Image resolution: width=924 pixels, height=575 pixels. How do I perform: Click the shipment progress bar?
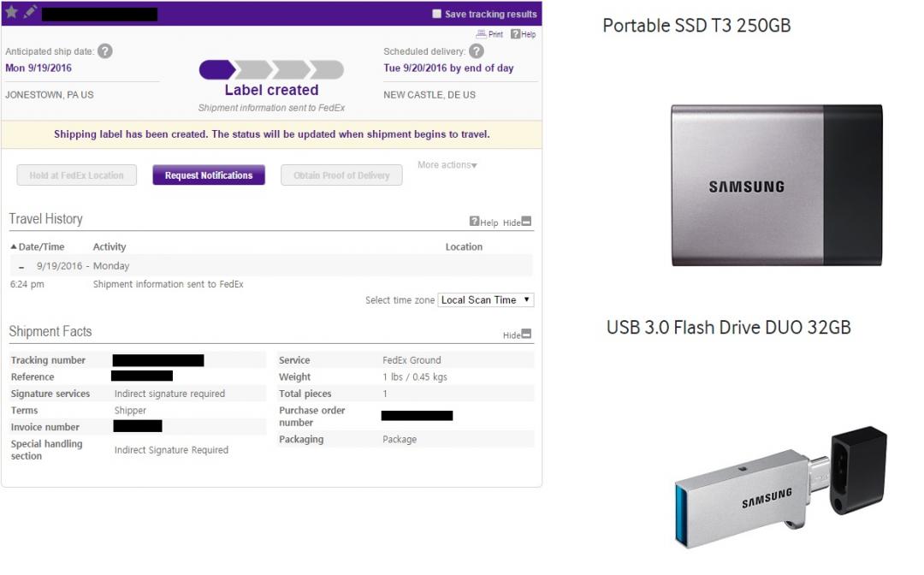click(x=271, y=70)
